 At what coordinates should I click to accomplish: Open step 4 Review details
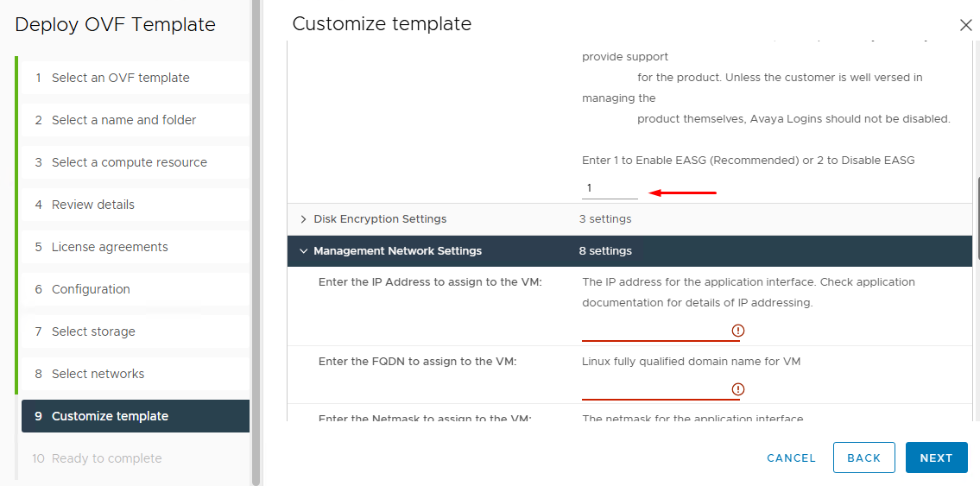92,205
